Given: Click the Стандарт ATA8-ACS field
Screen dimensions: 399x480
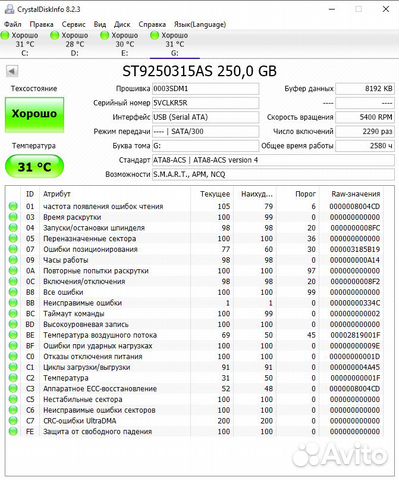Looking at the screenshot, I should tap(273, 160).
